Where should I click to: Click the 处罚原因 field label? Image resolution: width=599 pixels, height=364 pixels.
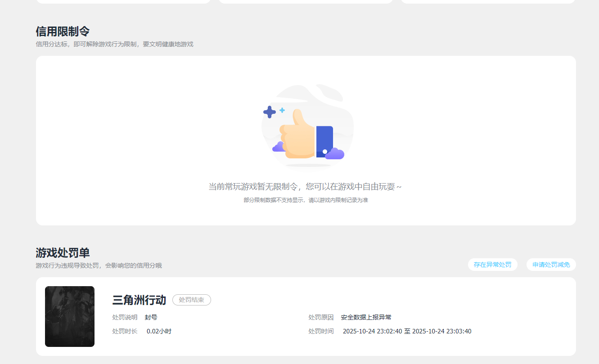(321, 317)
